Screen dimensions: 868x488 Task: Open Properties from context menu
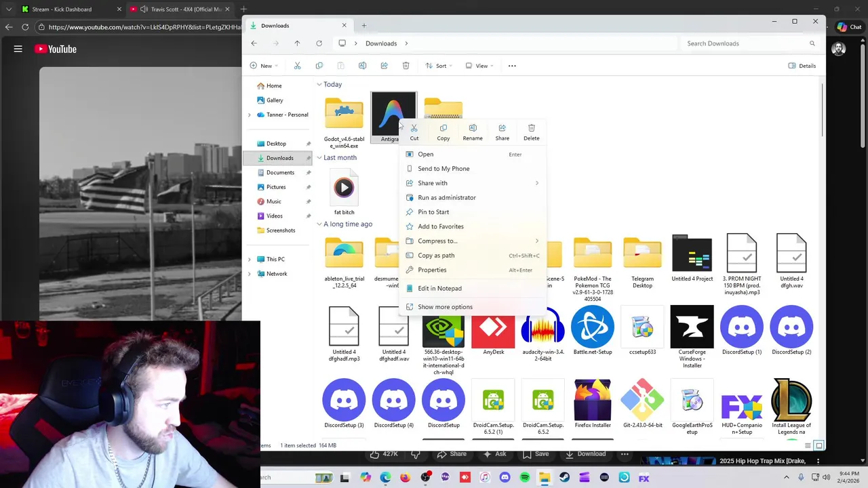473,270
